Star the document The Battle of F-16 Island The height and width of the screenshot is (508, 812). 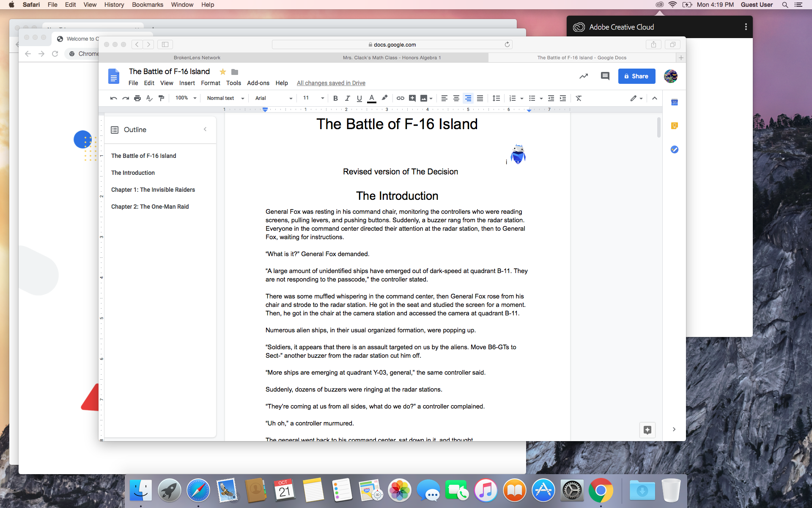pyautogui.click(x=223, y=72)
